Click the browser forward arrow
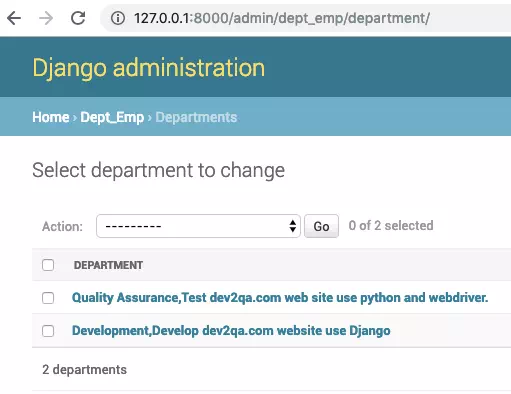511x394 pixels. [x=46, y=18]
